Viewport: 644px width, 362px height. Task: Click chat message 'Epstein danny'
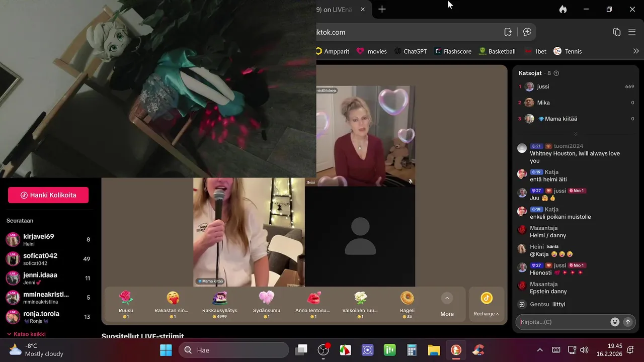coord(548,291)
